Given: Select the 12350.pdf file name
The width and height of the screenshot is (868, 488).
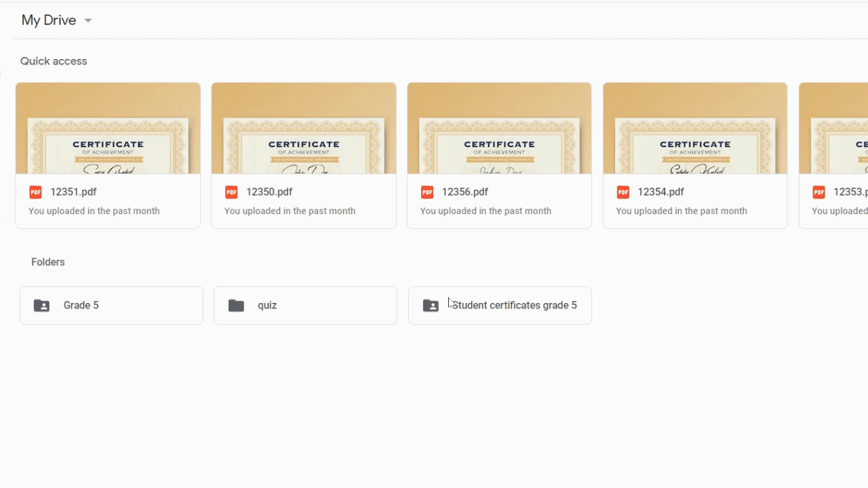Looking at the screenshot, I should coord(269,192).
